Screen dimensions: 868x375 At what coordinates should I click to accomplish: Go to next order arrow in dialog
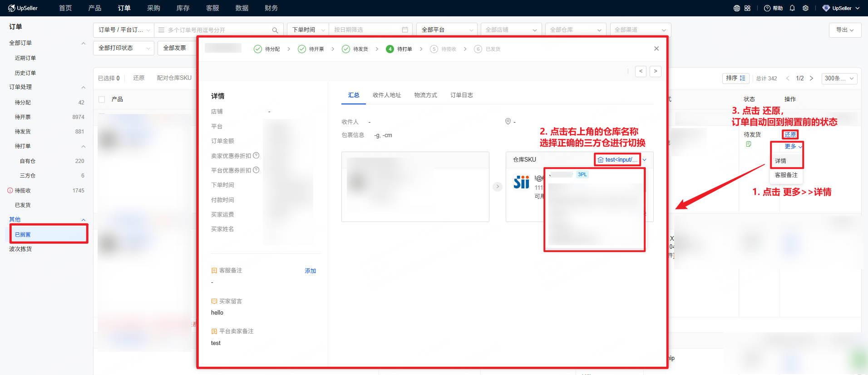tap(655, 71)
